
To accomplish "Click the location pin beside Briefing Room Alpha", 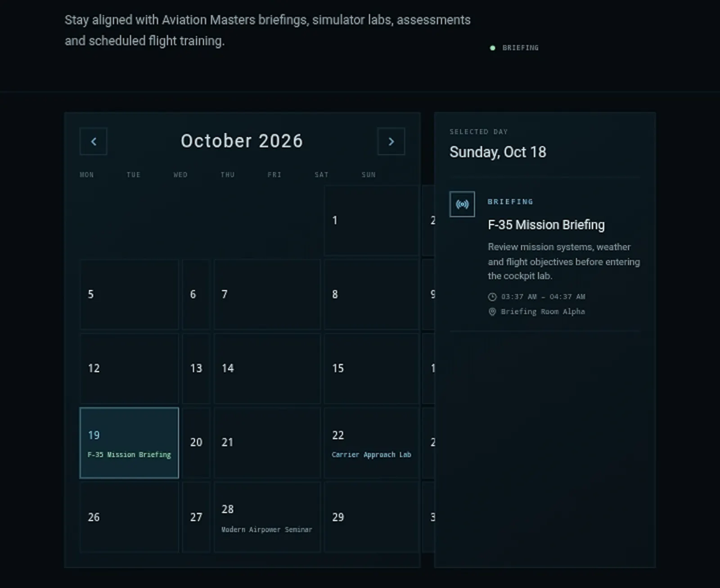I will (492, 311).
